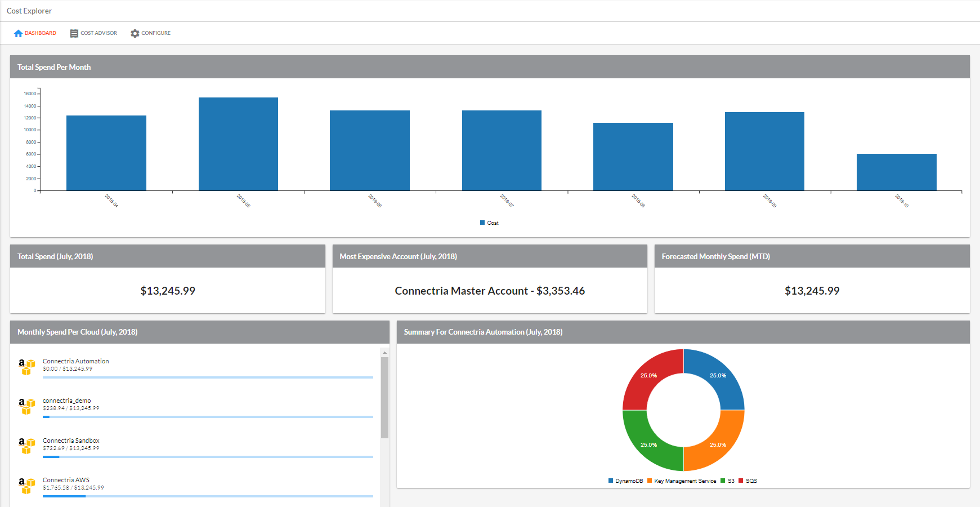Click the AWS icon for Connectria Sandbox
This screenshot has height=507, width=980.
click(x=26, y=446)
